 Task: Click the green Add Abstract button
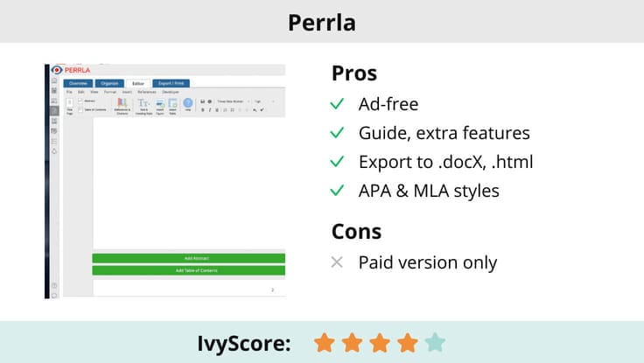189,259
